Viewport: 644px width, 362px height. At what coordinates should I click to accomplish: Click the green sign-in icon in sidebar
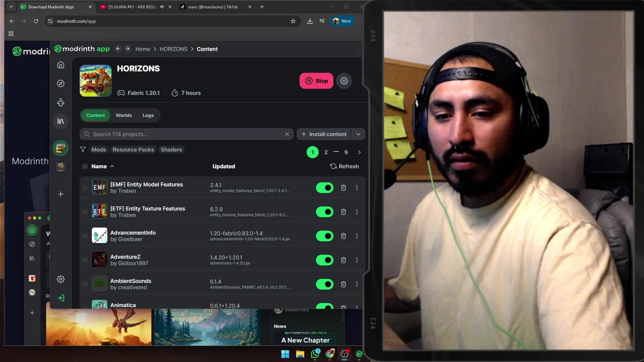tap(60, 298)
